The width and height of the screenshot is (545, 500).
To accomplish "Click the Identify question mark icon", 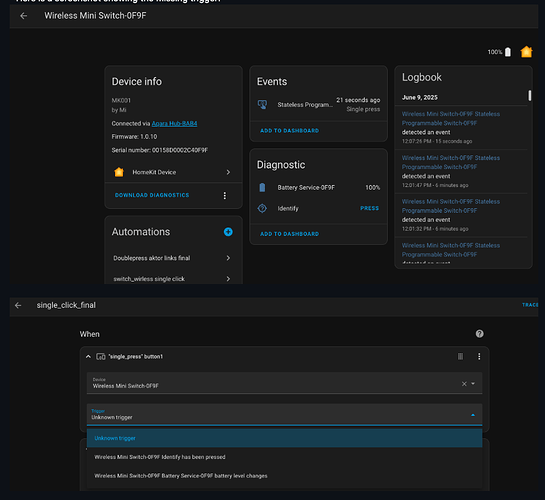I will click(262, 208).
